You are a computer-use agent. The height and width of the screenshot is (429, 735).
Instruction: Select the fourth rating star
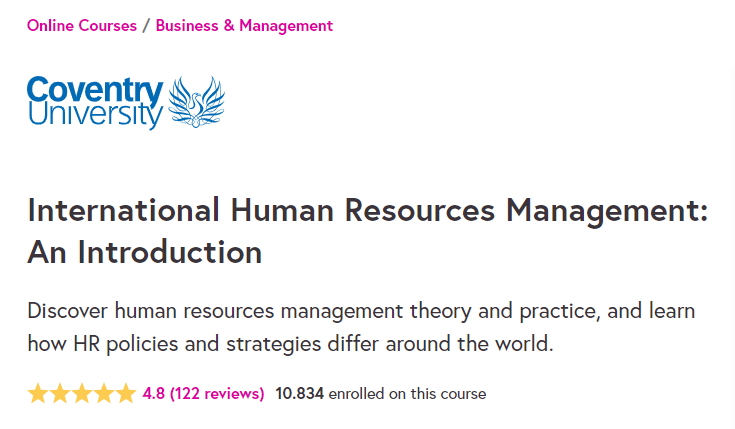(104, 393)
